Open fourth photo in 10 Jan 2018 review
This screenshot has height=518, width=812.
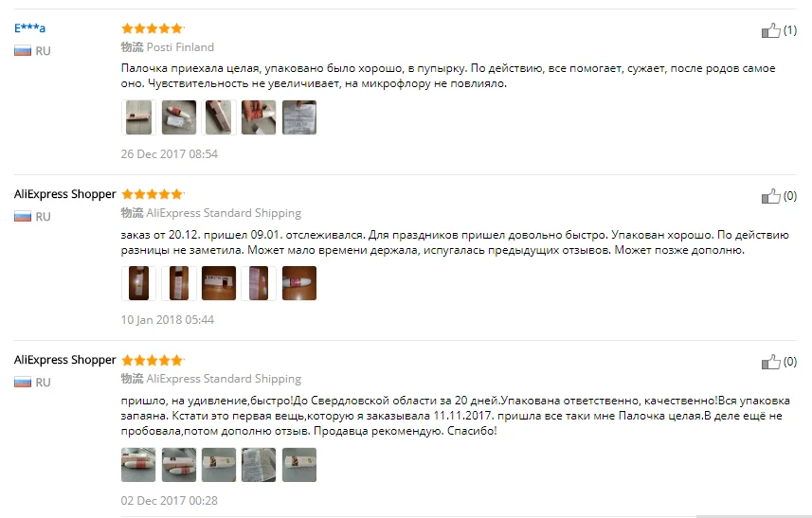tap(259, 283)
